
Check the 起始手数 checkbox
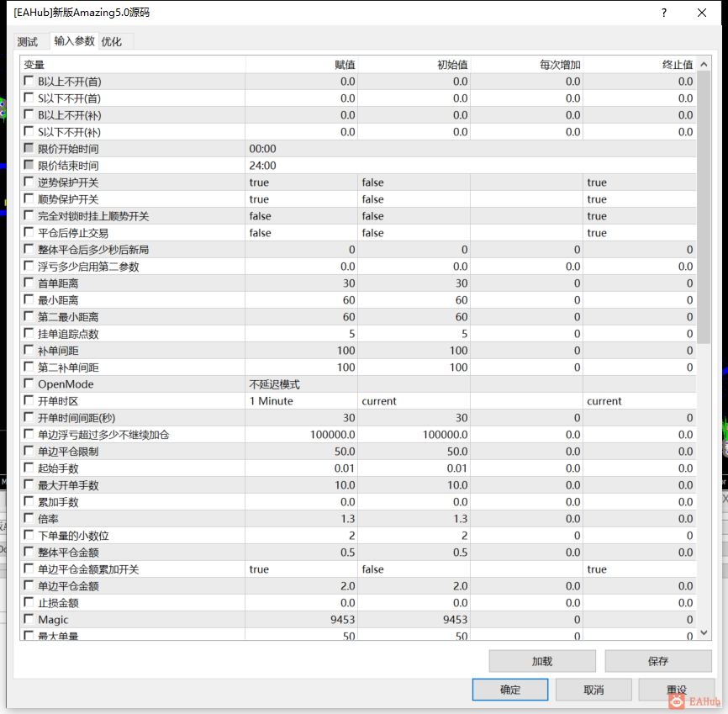[29, 468]
